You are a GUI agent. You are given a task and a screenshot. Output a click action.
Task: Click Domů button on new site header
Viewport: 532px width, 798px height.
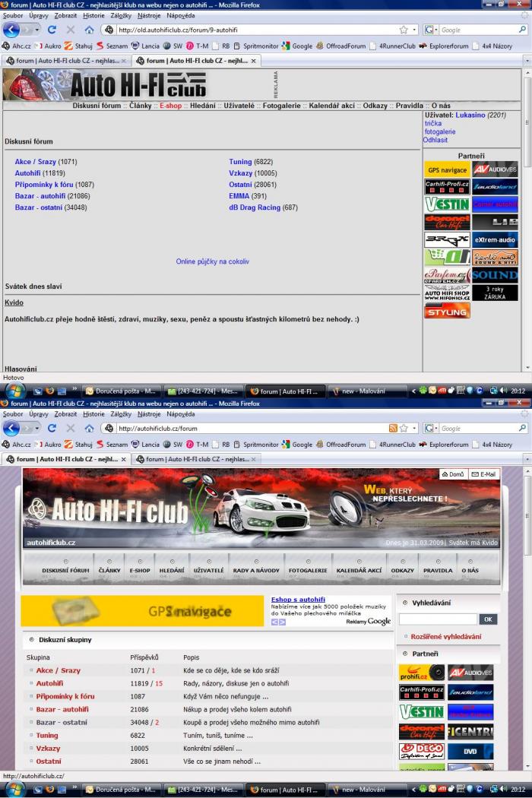(453, 474)
